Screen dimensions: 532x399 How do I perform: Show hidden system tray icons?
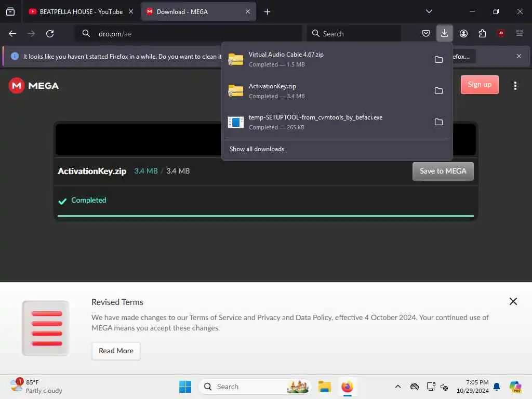tap(398, 387)
